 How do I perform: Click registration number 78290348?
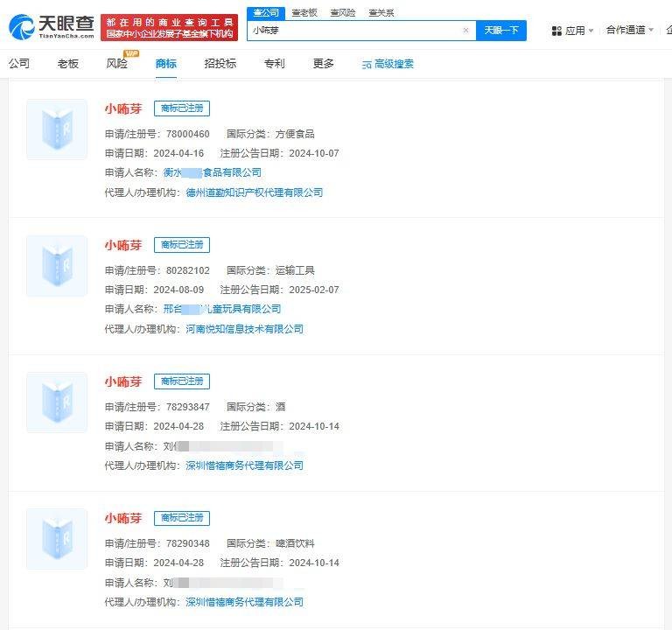pos(188,543)
